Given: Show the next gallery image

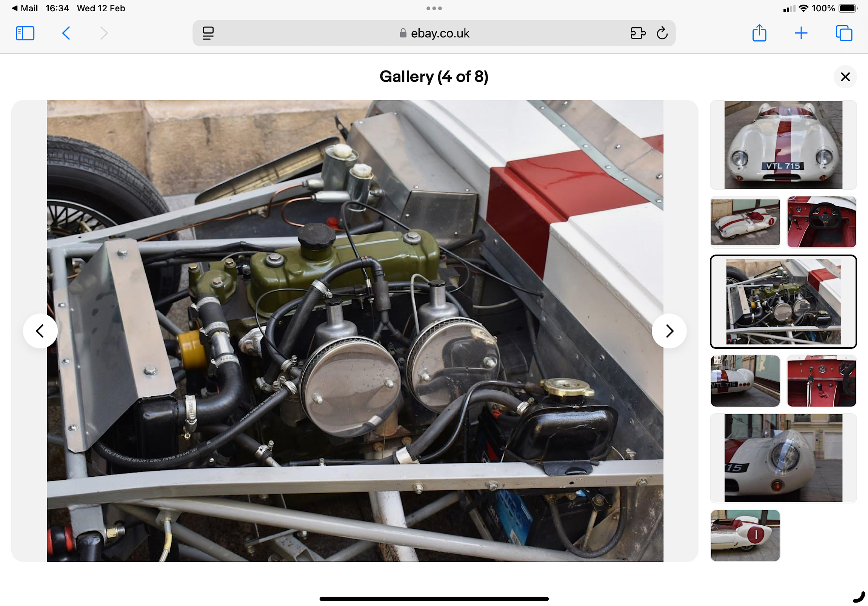Looking at the screenshot, I should pyautogui.click(x=669, y=331).
